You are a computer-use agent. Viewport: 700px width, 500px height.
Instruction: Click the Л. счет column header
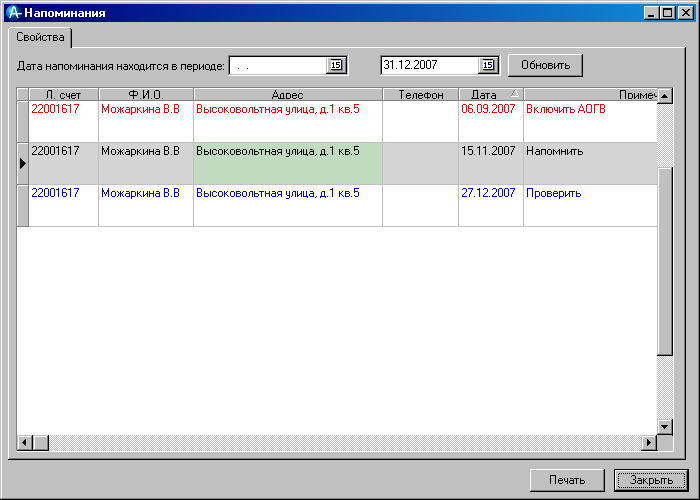[63, 95]
